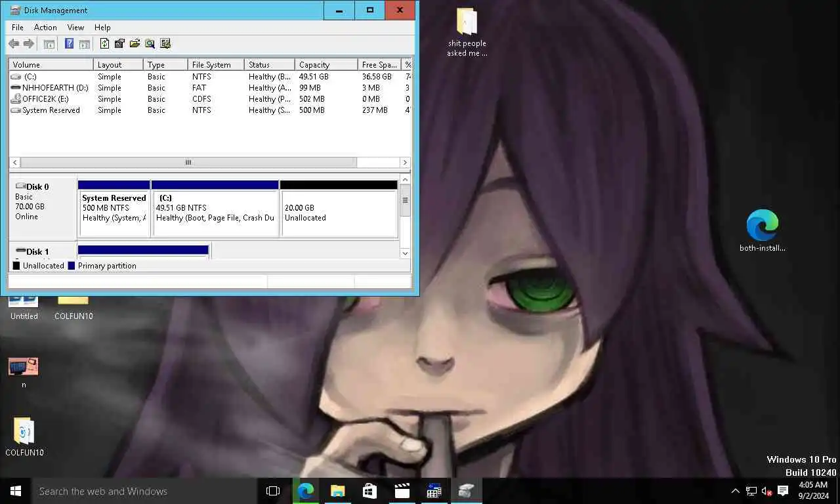840x504 pixels.
Task: Select the NHHOFEARTH (D:) volume row
Action: [210, 88]
